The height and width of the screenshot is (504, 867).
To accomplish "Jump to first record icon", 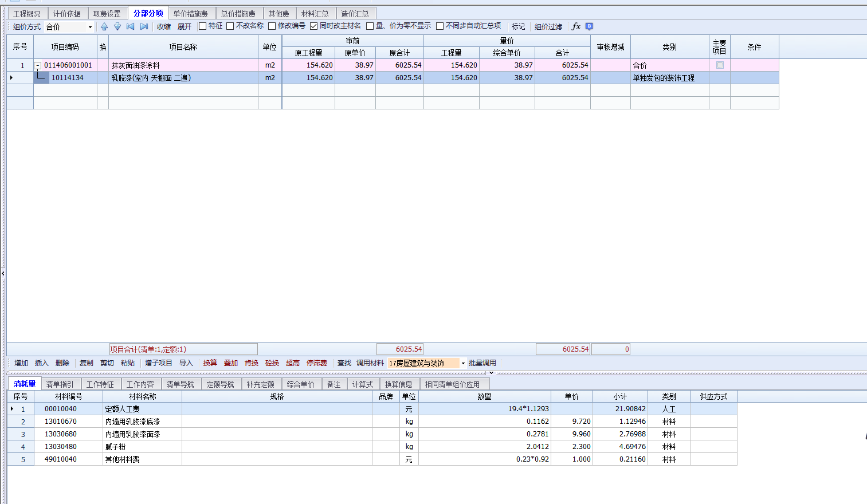I will coord(131,26).
